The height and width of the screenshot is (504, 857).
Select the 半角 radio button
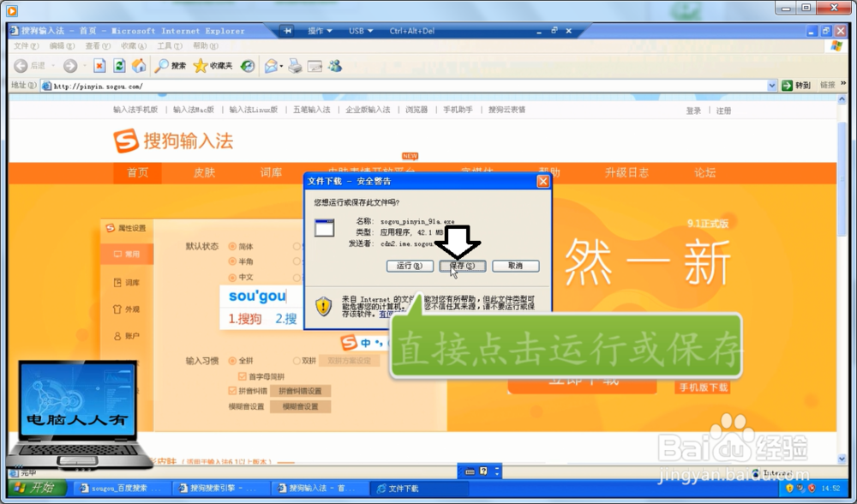pos(232,261)
